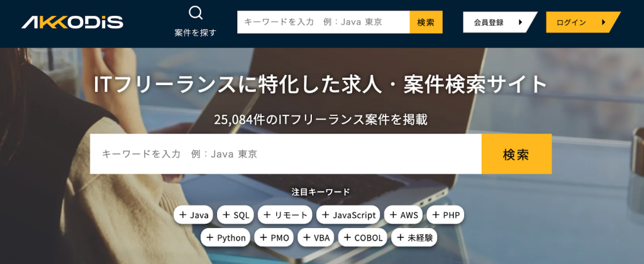The image size is (644, 264).
Task: Add the COBOL keyword tag
Action: pos(362,238)
